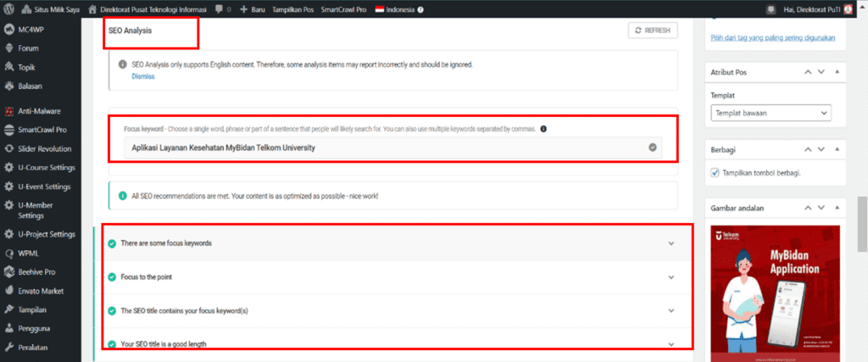The image size is (868, 362).
Task: Click the Dismiss link in the notice
Action: click(143, 76)
